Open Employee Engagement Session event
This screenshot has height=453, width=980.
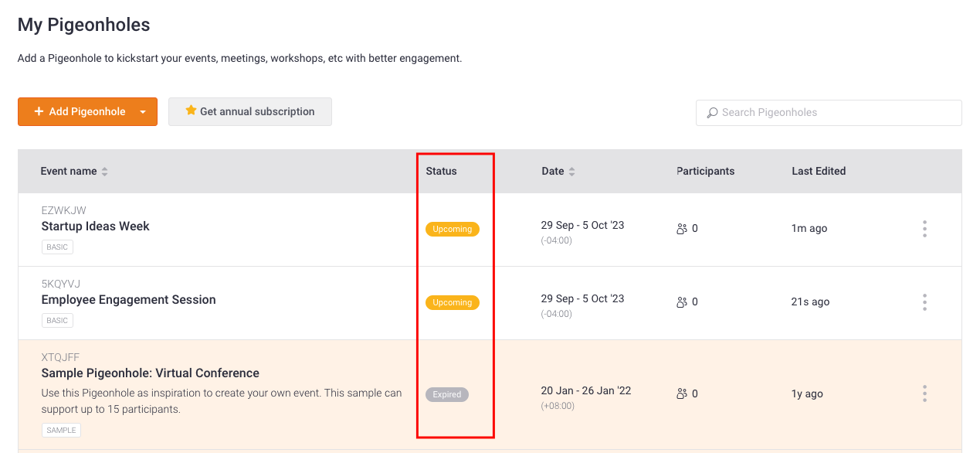point(129,300)
